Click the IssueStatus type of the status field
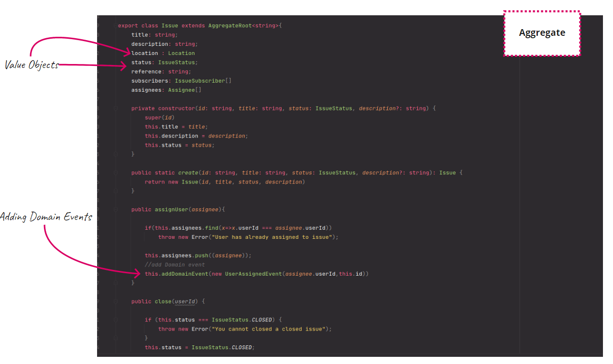The width and height of the screenshot is (613, 364). (176, 62)
